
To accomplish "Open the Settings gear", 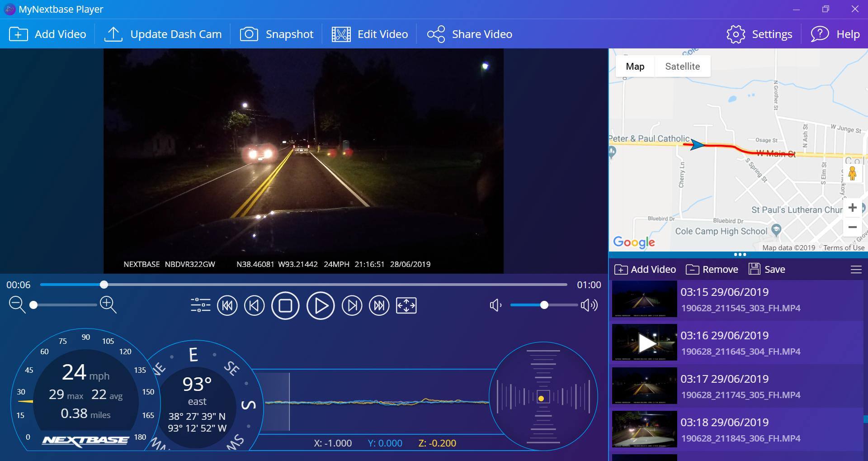I will [x=736, y=34].
